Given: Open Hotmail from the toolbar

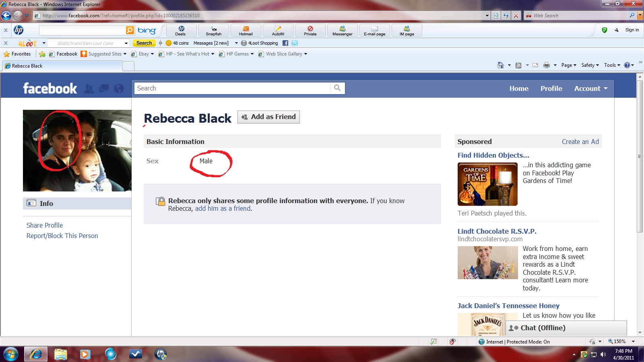Looking at the screenshot, I should pyautogui.click(x=246, y=30).
